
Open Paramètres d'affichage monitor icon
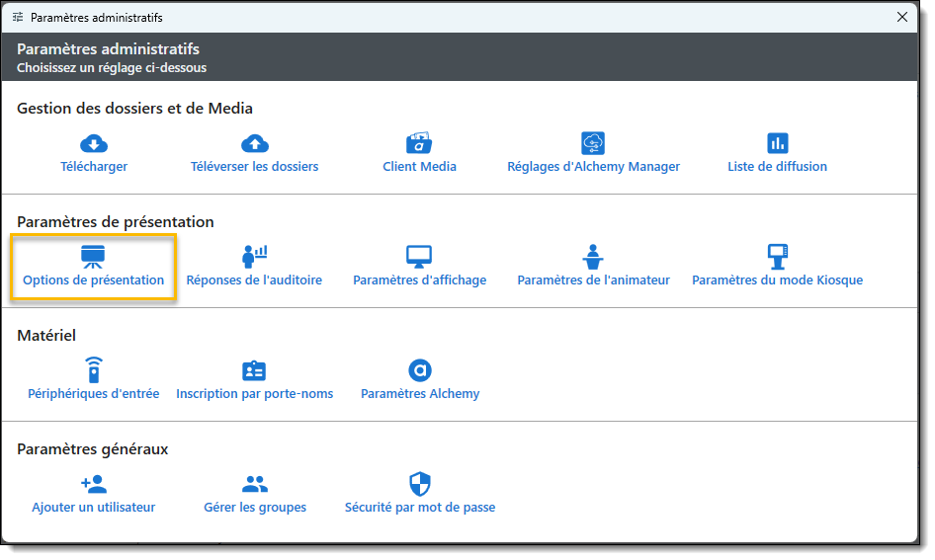click(x=419, y=257)
